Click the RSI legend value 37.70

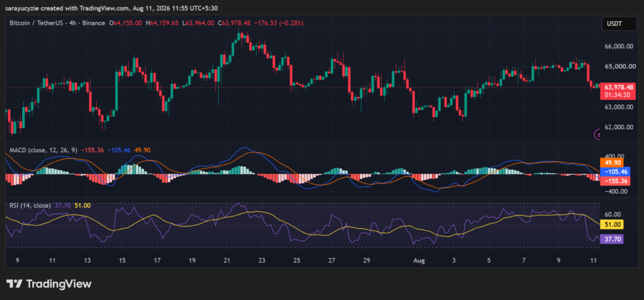(x=63, y=206)
